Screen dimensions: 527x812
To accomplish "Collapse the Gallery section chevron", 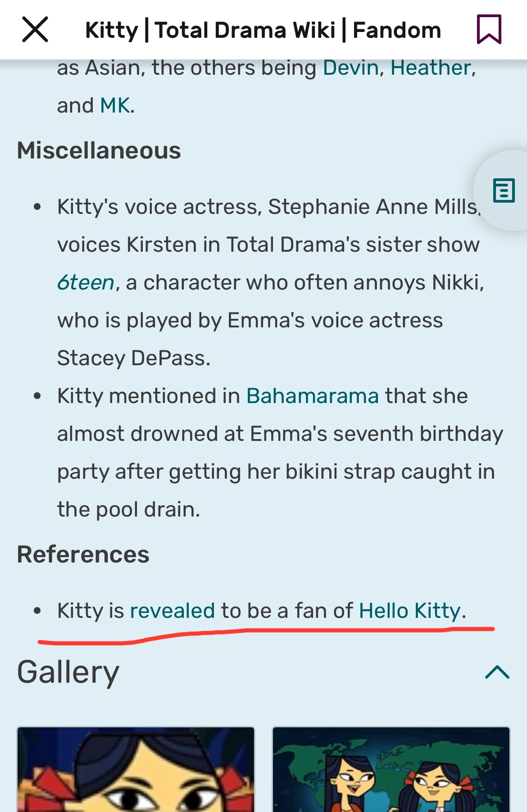I will pos(497,672).
